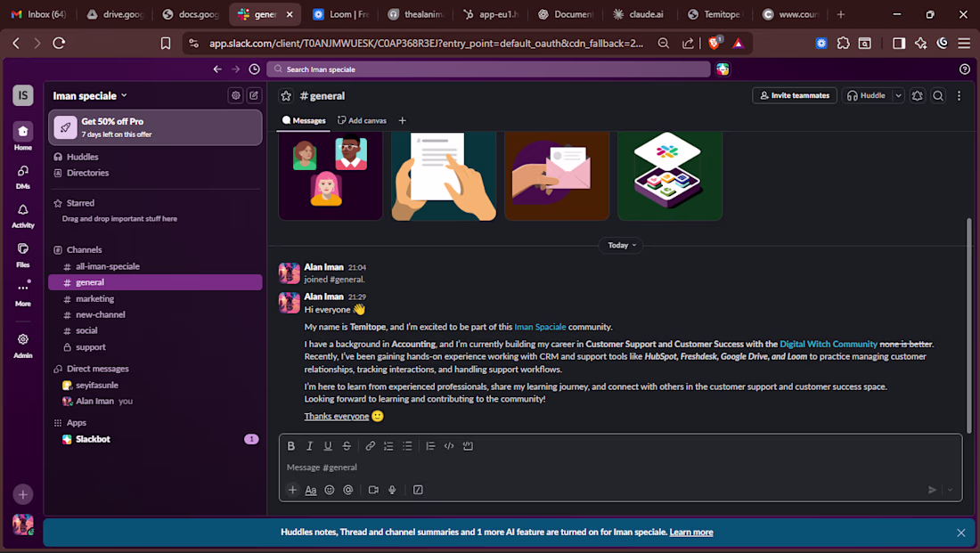Viewport: 980px width, 553px height.
Task: Open the Get 50% off Pro offer
Action: pyautogui.click(x=155, y=127)
